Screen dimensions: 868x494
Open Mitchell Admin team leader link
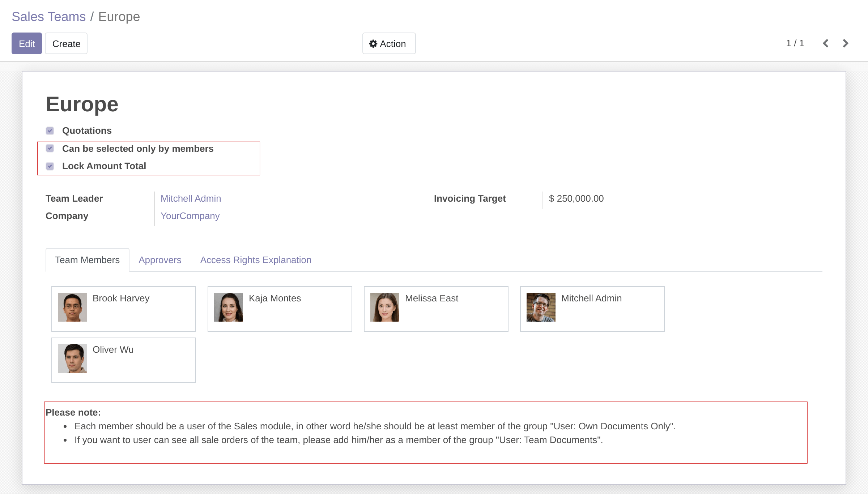tap(191, 199)
